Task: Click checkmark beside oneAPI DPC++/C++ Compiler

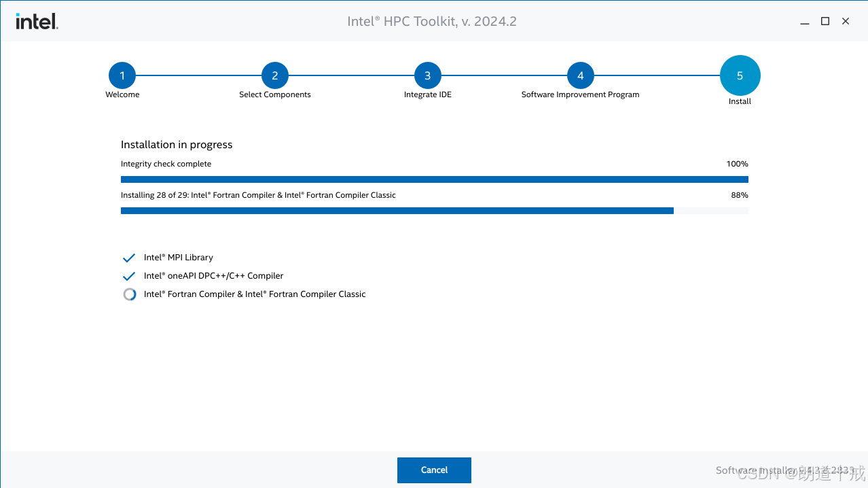Action: pos(129,277)
